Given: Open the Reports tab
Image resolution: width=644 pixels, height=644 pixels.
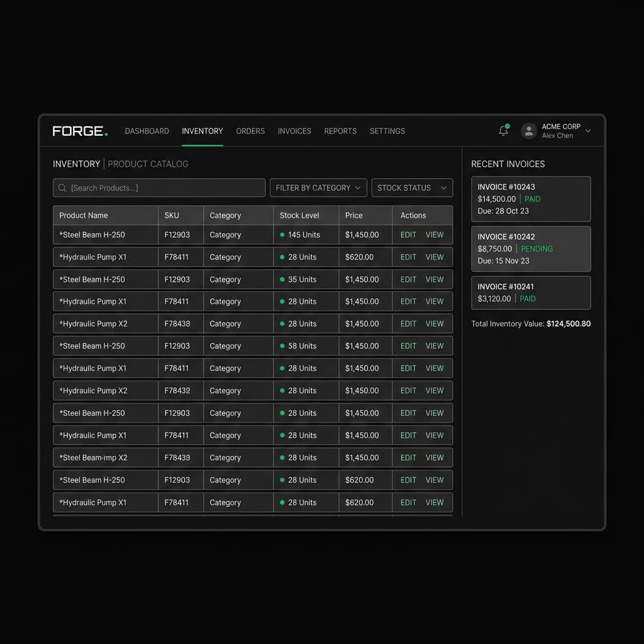Looking at the screenshot, I should point(340,131).
